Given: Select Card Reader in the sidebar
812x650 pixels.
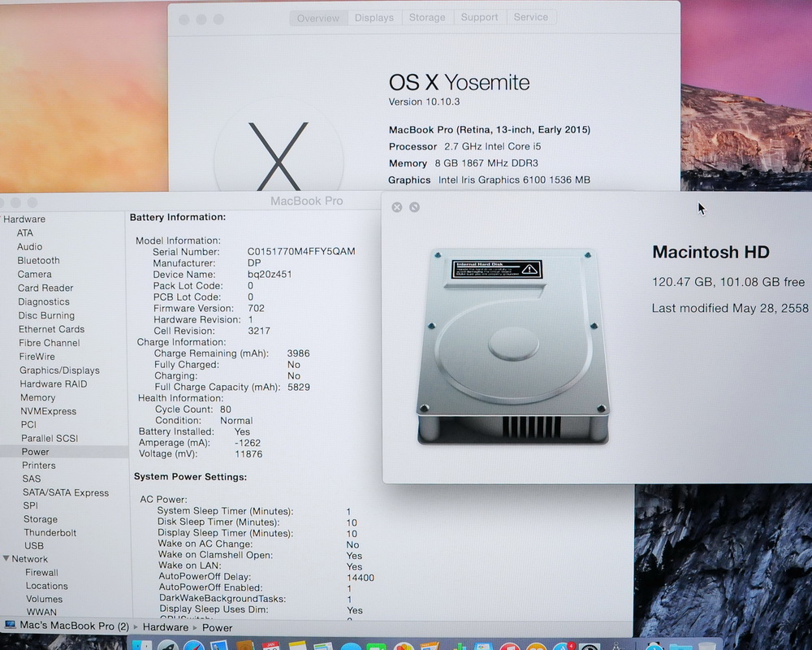Looking at the screenshot, I should coord(45,288).
